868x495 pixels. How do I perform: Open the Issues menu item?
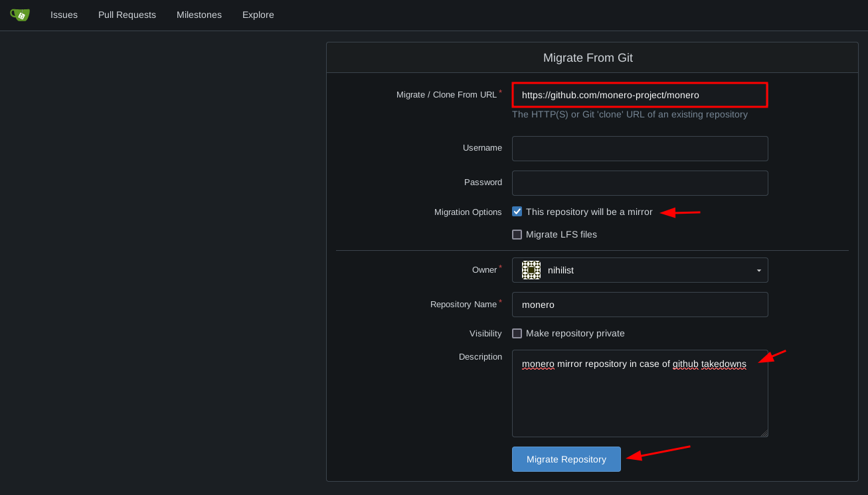coord(64,15)
